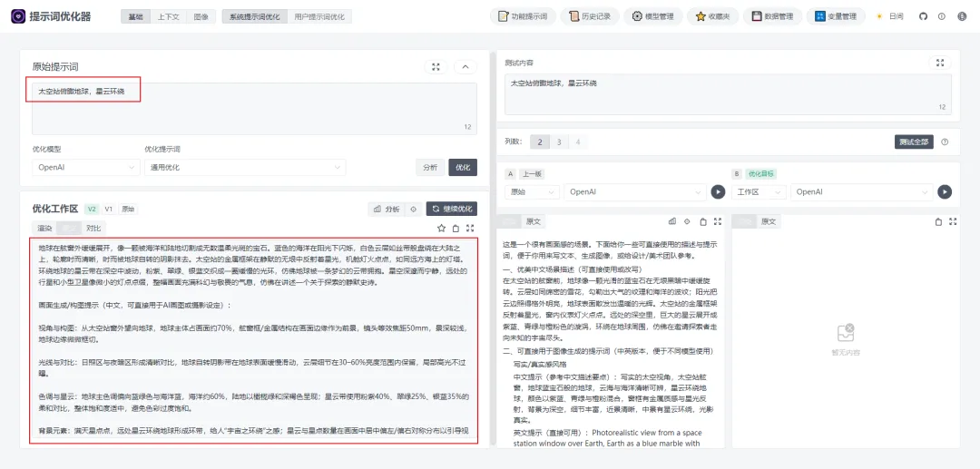Click into the 原始提示词 text area
This screenshot has height=469, width=980.
[254, 108]
